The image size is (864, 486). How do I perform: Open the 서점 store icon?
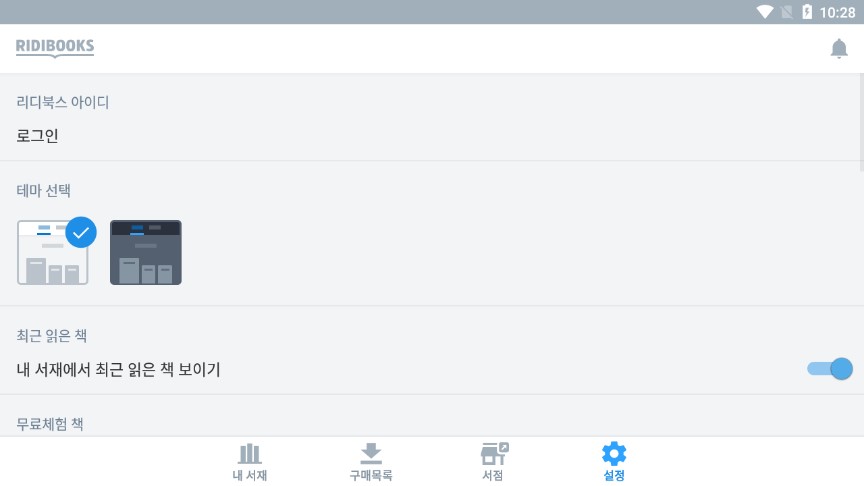pyautogui.click(x=494, y=453)
